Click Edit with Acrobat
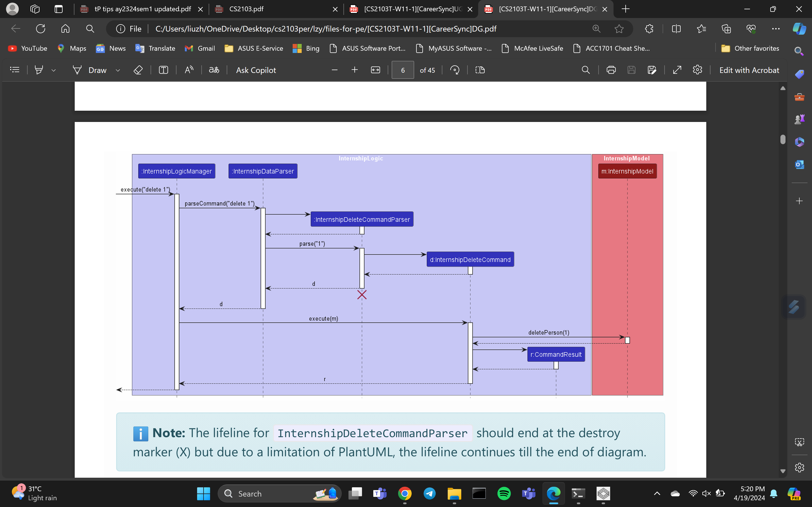Viewport: 812px width, 507px height. click(749, 70)
